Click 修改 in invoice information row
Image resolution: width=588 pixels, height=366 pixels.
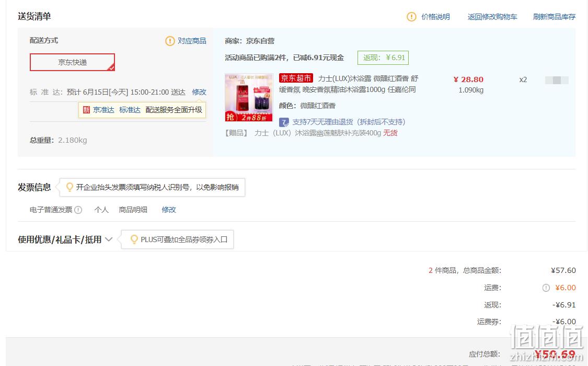pos(169,210)
